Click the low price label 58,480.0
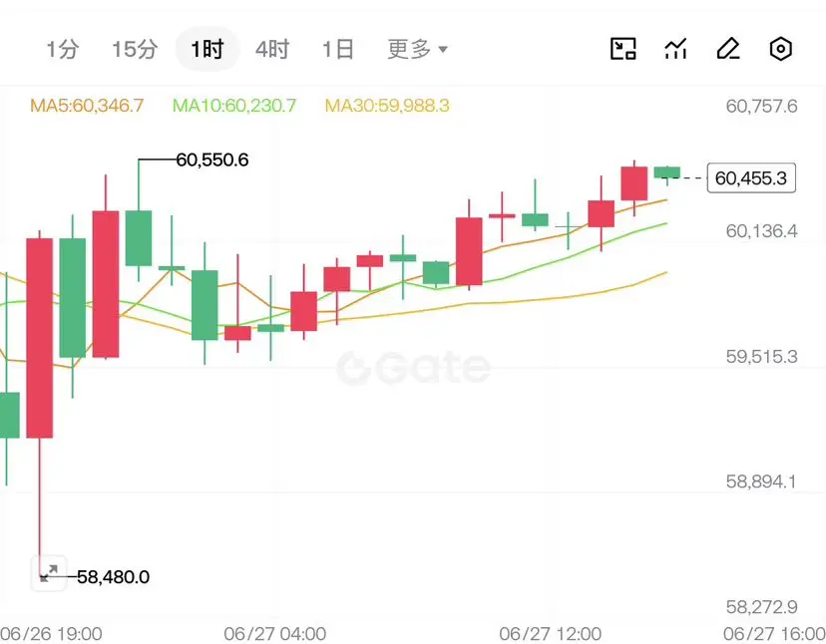826x644 pixels. coord(114,577)
